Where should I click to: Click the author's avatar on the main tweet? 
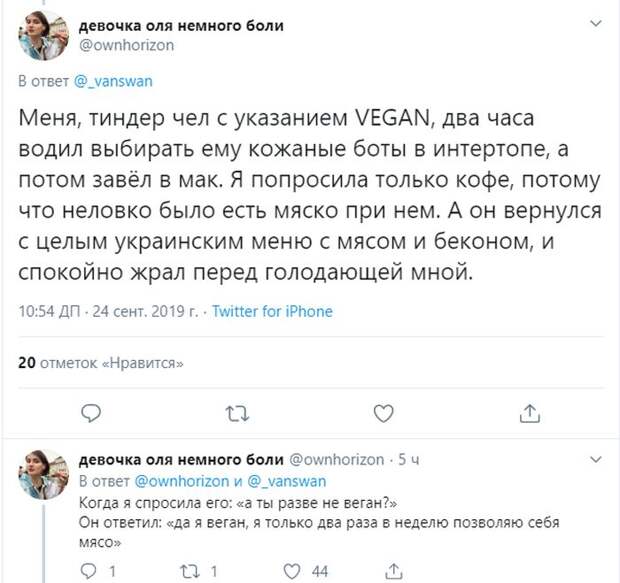coord(43,37)
